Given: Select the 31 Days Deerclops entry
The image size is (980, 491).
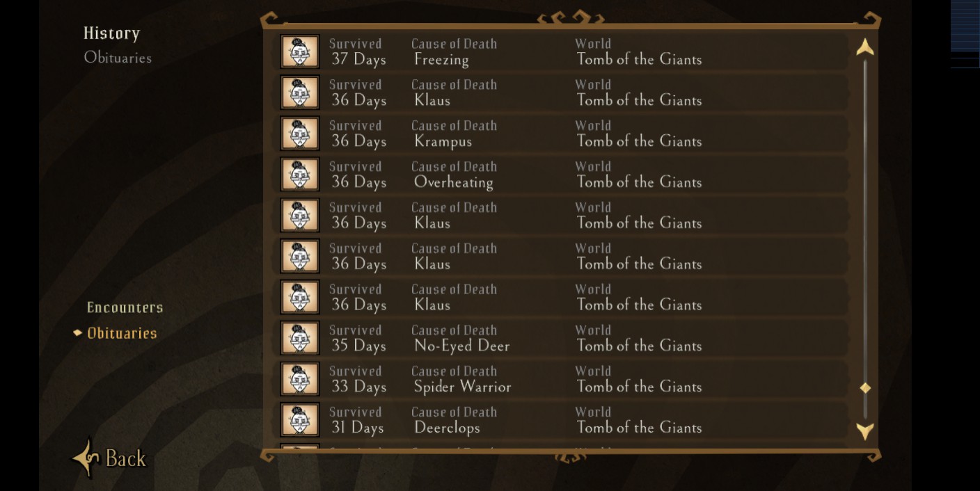Looking at the screenshot, I should [557, 420].
